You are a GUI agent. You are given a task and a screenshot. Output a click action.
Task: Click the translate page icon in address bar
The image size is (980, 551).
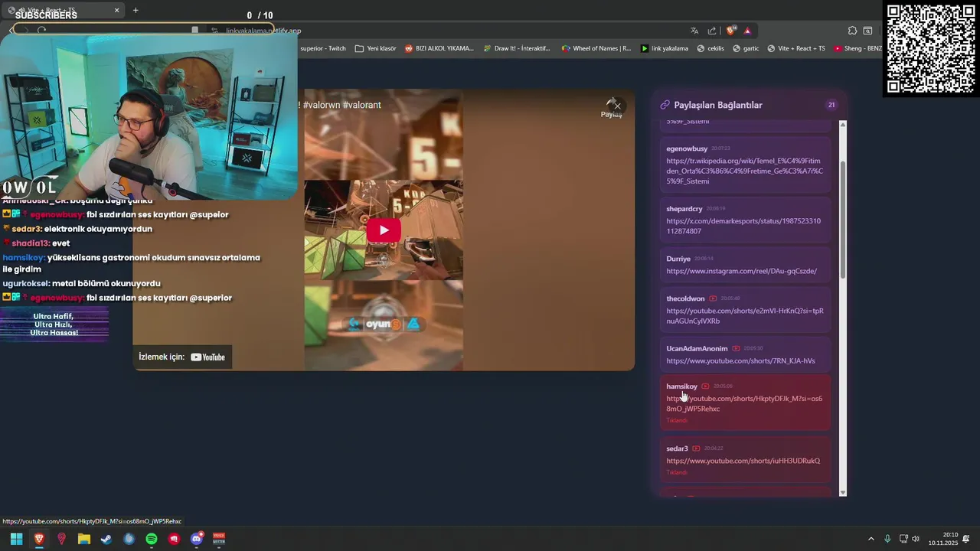694,31
